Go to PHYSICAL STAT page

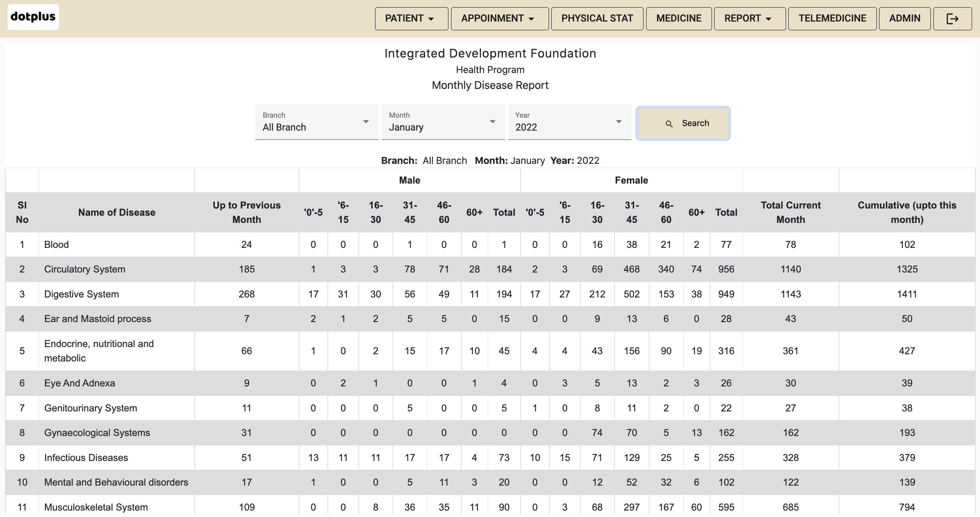pyautogui.click(x=597, y=19)
